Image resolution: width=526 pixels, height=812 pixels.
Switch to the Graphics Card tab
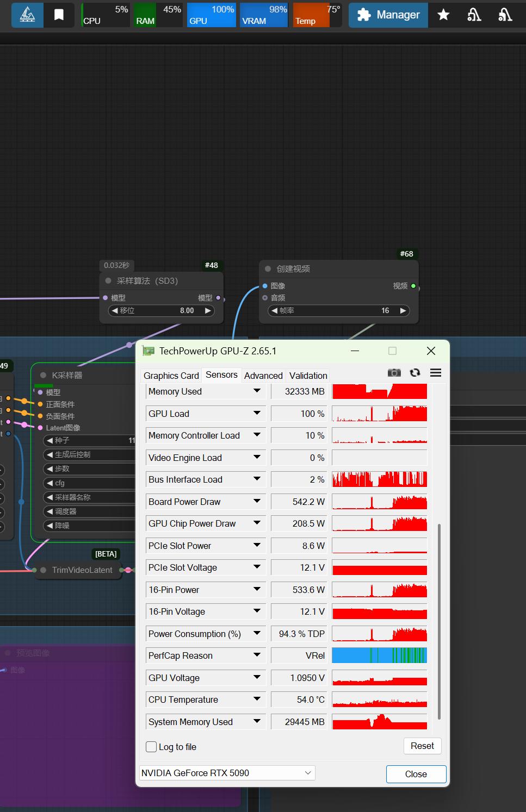[171, 376]
